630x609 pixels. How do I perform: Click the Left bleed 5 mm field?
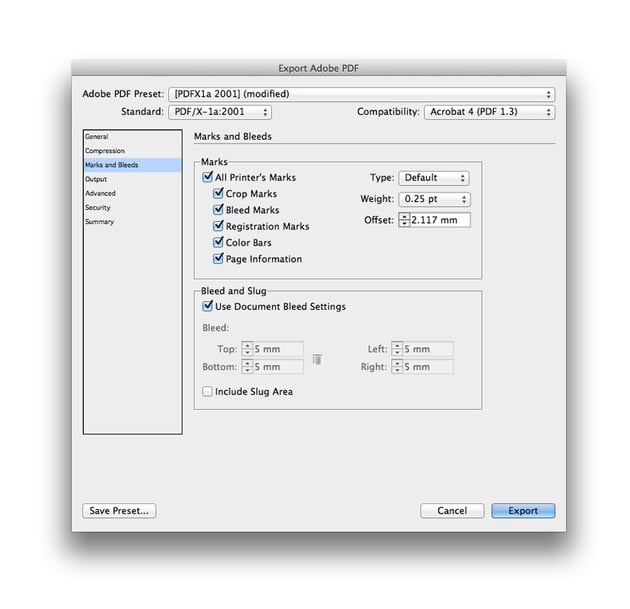pyautogui.click(x=428, y=349)
